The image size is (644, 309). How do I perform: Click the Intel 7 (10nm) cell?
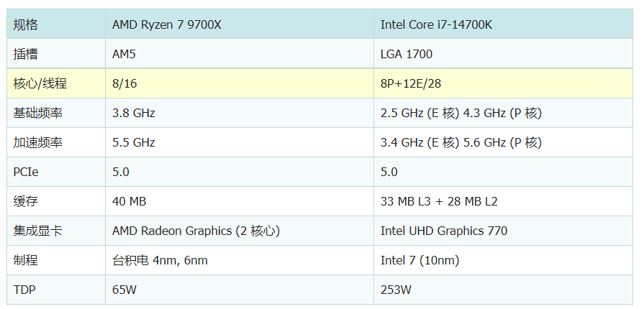pos(419,260)
